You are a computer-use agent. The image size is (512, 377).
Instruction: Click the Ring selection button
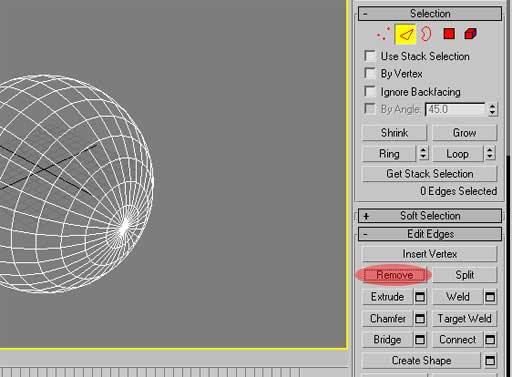389,154
